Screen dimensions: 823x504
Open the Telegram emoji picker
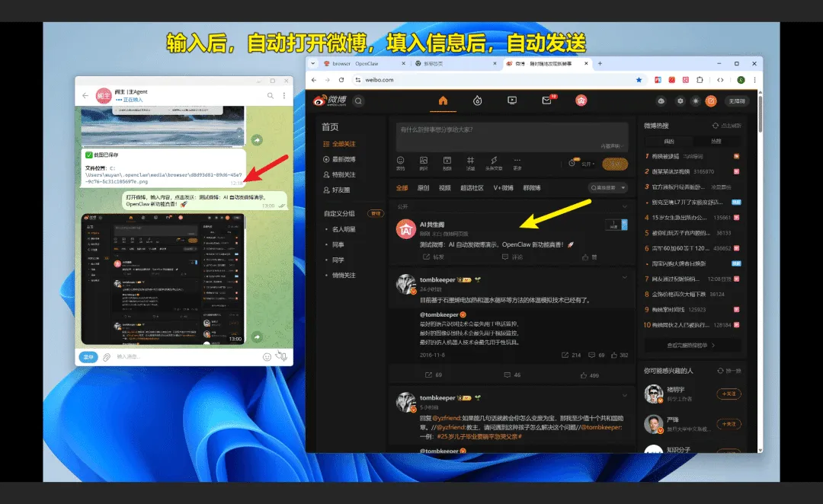click(267, 357)
